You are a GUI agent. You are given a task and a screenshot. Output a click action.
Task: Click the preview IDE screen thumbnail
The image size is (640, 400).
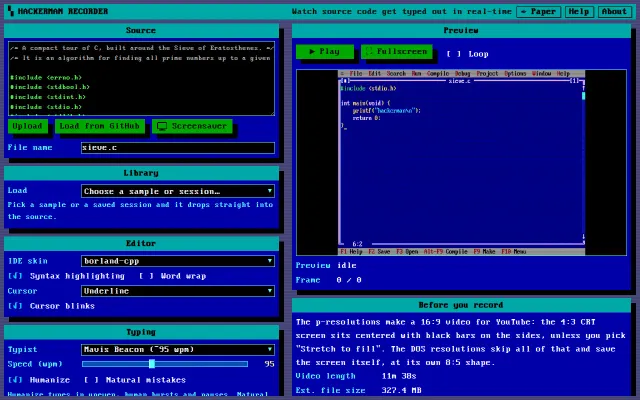pos(461,162)
